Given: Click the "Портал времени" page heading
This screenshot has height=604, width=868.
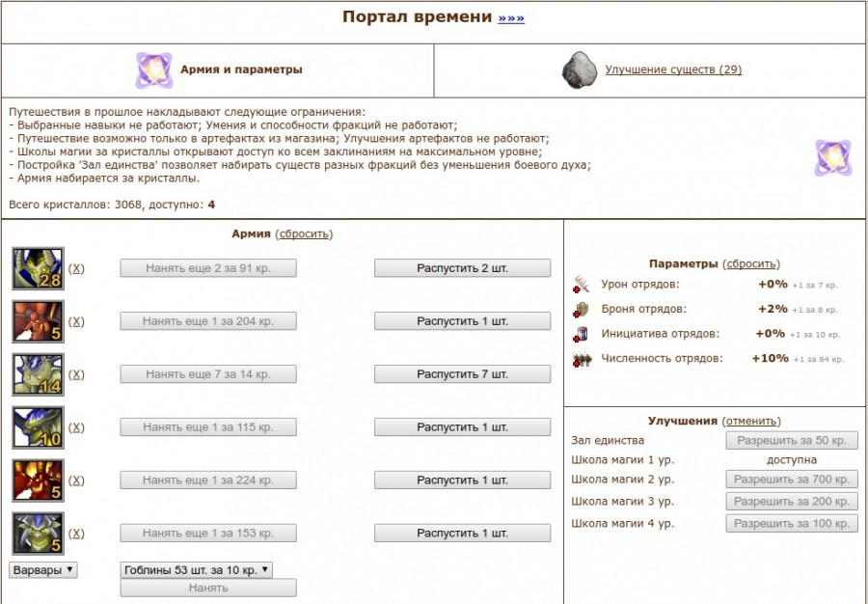Looking at the screenshot, I should pos(417,17).
